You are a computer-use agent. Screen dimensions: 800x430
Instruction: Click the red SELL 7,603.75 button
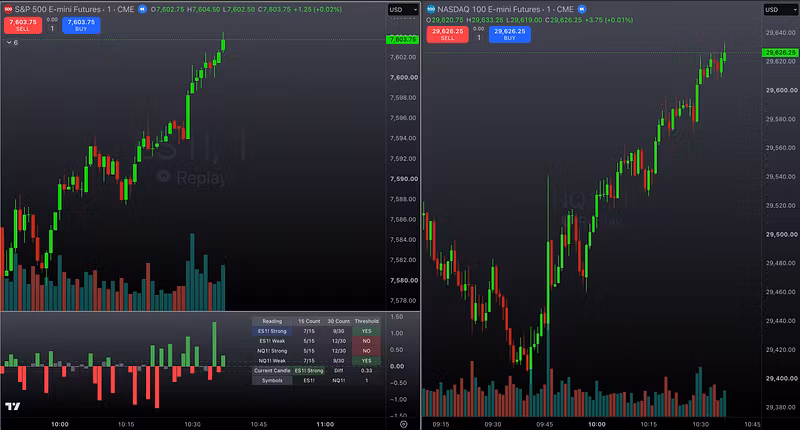click(23, 25)
